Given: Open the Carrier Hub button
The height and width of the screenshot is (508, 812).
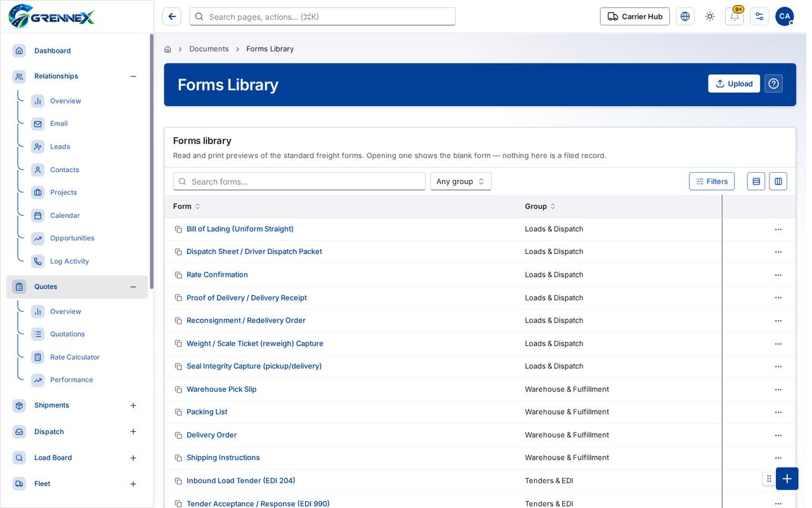Looking at the screenshot, I should pyautogui.click(x=635, y=17).
